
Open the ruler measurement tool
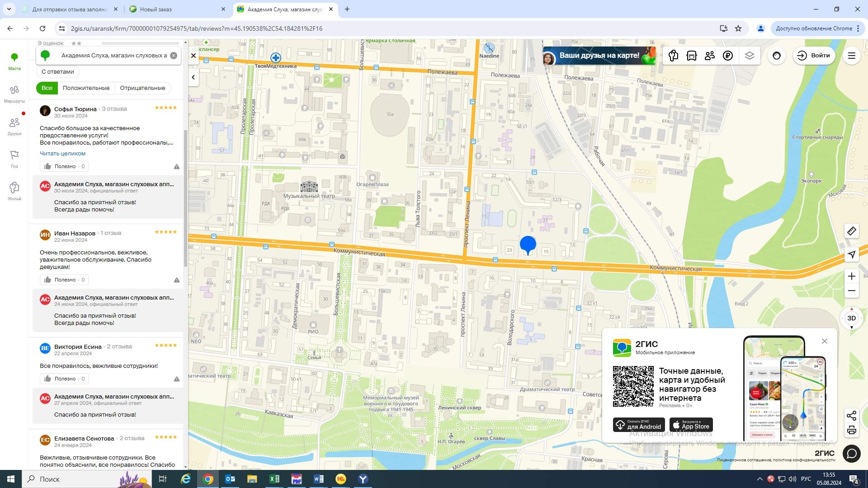[x=851, y=231]
